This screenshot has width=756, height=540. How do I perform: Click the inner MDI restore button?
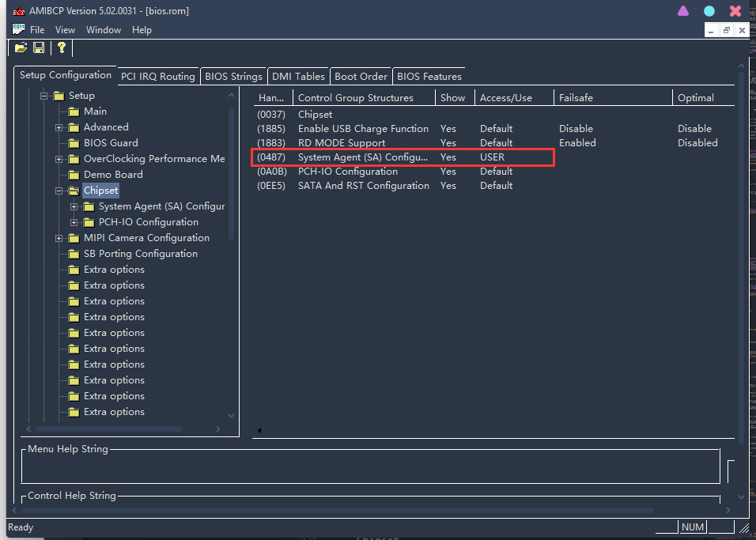point(727,30)
